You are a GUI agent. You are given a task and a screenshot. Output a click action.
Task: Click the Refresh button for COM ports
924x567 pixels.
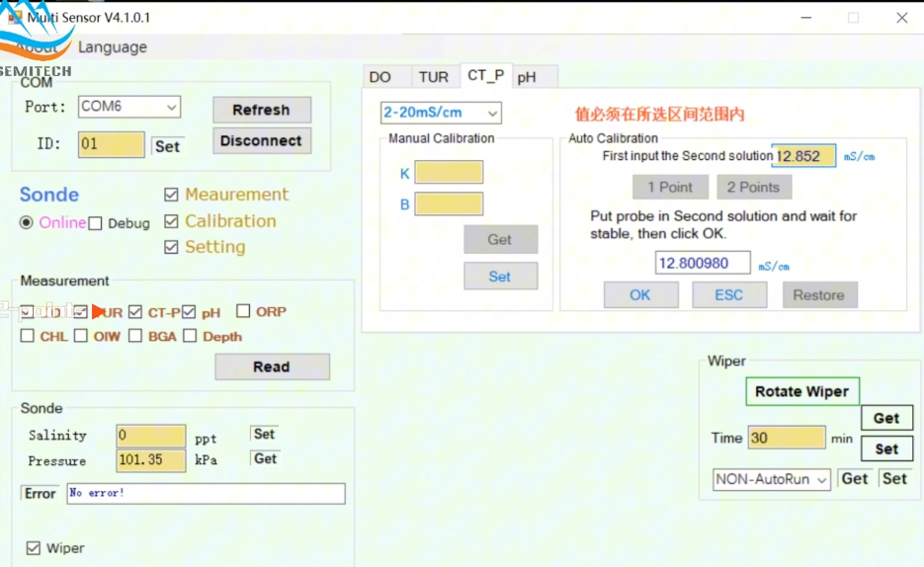coord(261,110)
